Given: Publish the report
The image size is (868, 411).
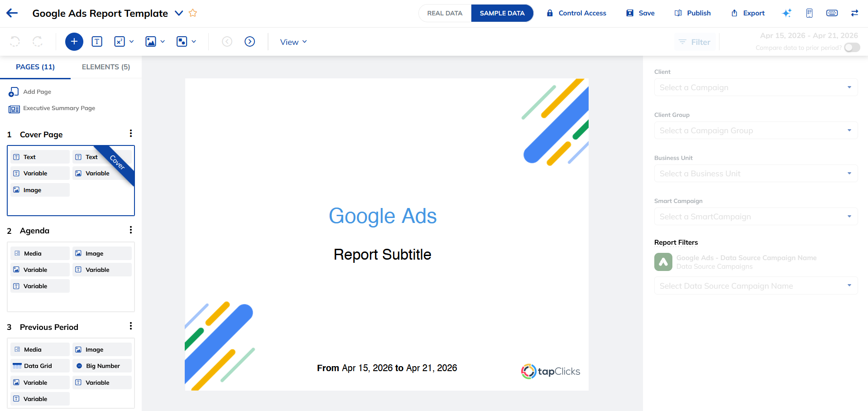Looking at the screenshot, I should coord(693,13).
